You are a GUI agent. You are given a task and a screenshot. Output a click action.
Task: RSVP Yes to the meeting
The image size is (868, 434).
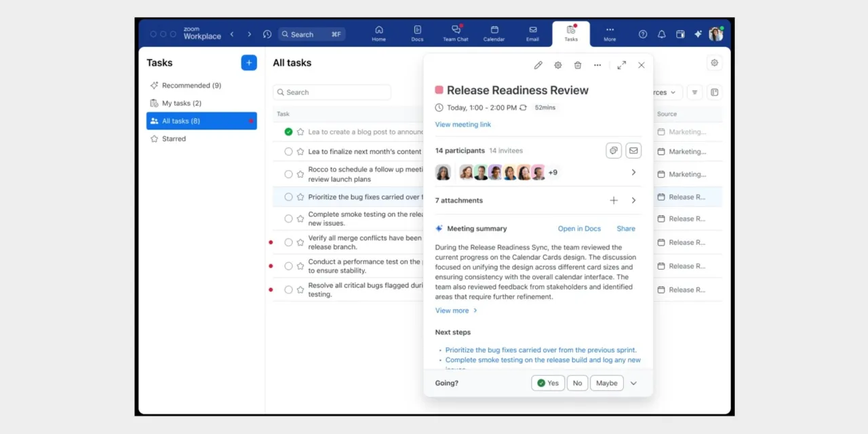tap(548, 383)
